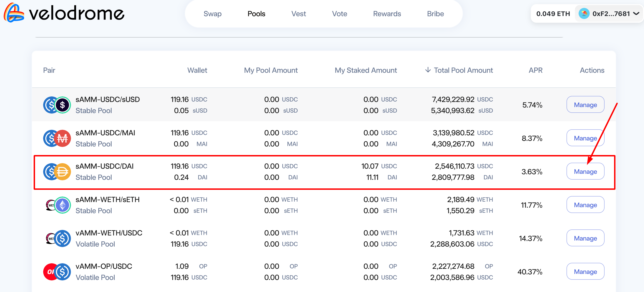644x292 pixels.
Task: Click the 2,288,603.06 USDC amount
Action: pos(461,244)
